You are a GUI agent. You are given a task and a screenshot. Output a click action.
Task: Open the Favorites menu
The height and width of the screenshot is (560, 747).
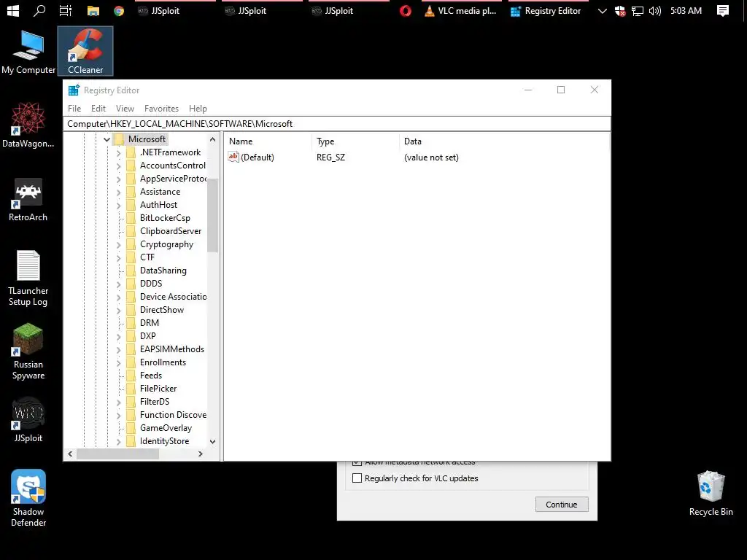coord(161,109)
